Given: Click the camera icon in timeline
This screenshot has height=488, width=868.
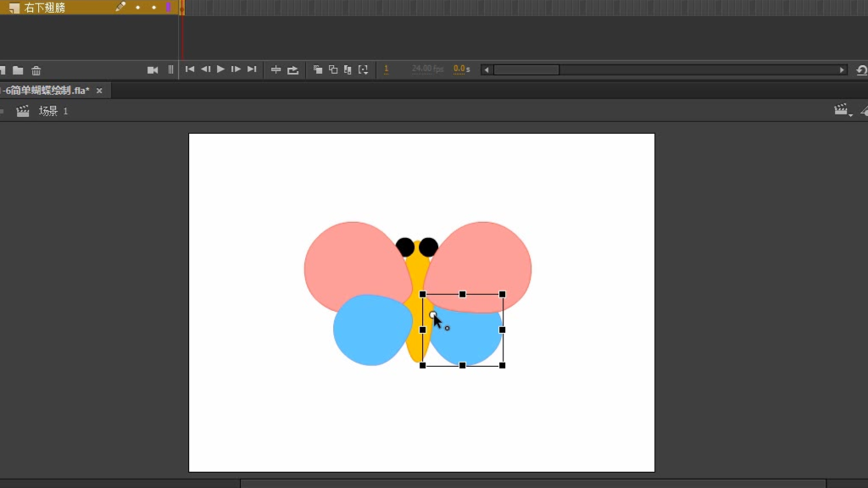Looking at the screenshot, I should coord(153,69).
